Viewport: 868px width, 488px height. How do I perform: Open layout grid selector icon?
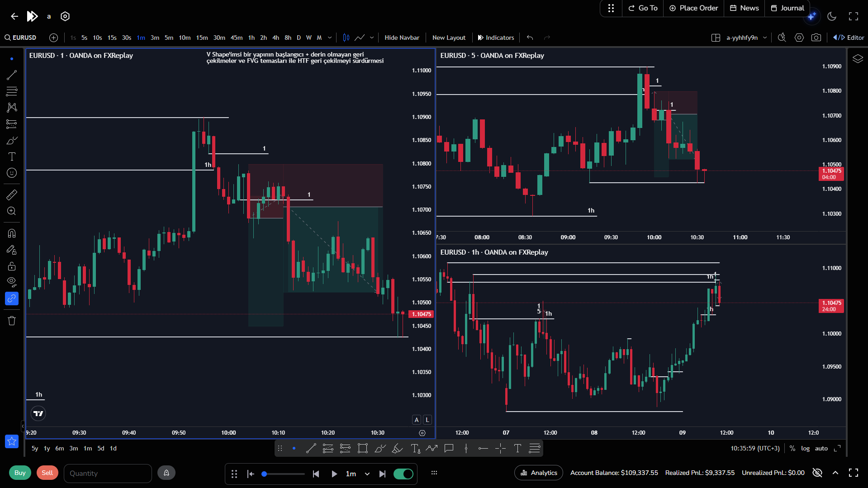[x=716, y=38]
